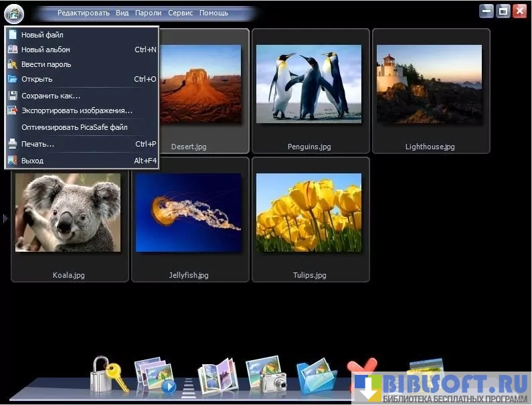
Task: Select the Penguins.jpg thumbnail
Action: click(309, 90)
